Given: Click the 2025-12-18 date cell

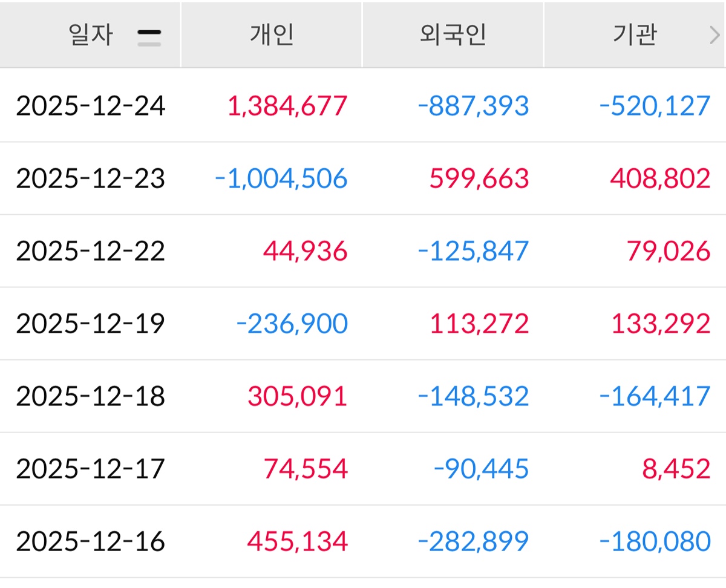Looking at the screenshot, I should 90,396.
